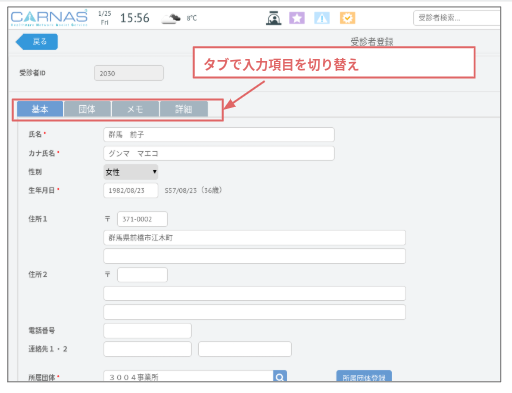
Task: Click the 生年月日 field showing 1982/08/23
Action: coord(131,190)
